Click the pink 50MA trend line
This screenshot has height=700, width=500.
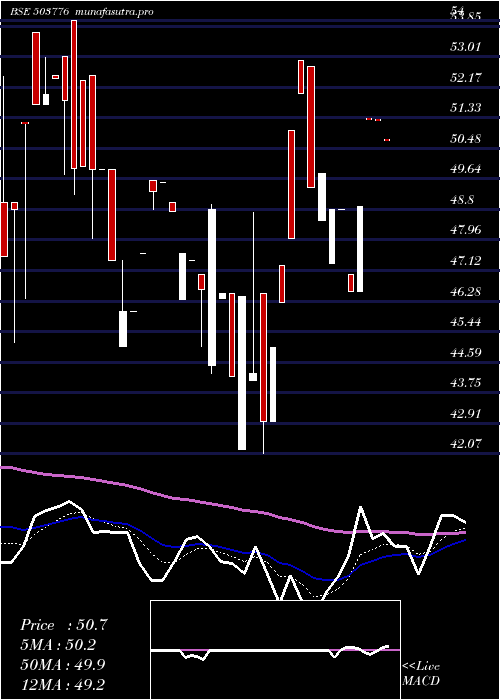(x=232, y=508)
